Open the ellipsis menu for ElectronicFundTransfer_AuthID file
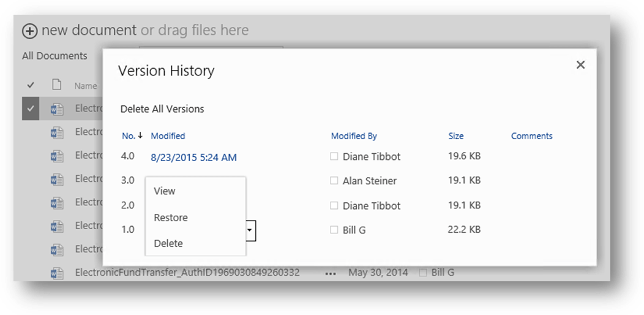The width and height of the screenshot is (644, 315). coord(331,273)
